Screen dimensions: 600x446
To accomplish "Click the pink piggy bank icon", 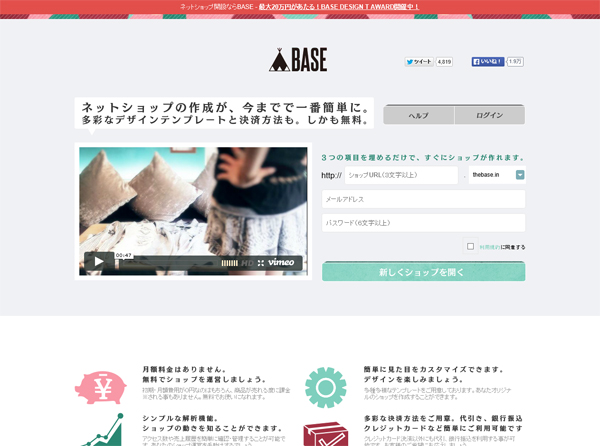I will pyautogui.click(x=100, y=385).
